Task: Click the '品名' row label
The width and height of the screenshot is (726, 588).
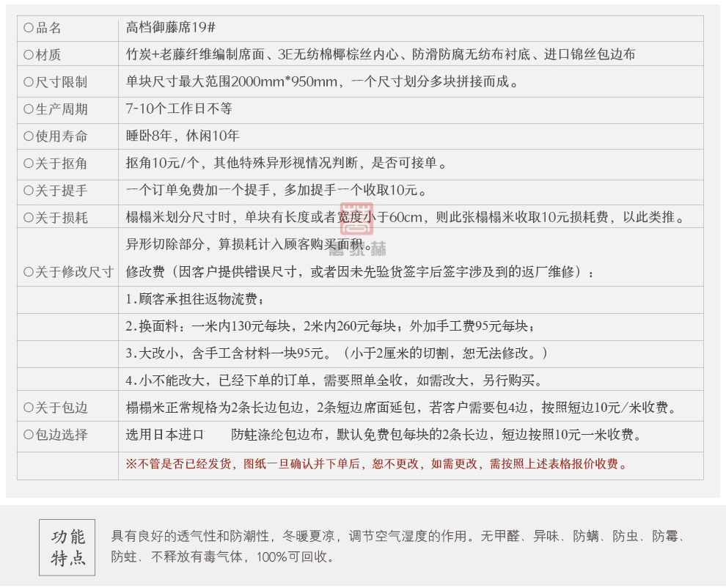Action: coord(43,28)
